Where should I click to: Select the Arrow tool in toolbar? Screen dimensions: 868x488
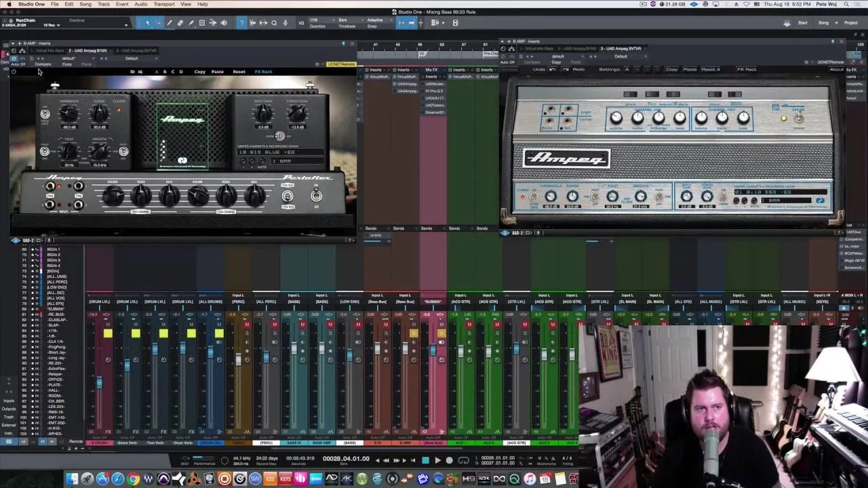147,23
